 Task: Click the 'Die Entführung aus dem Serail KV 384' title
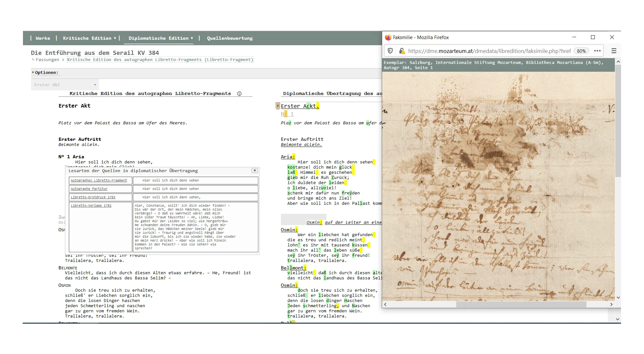point(95,53)
